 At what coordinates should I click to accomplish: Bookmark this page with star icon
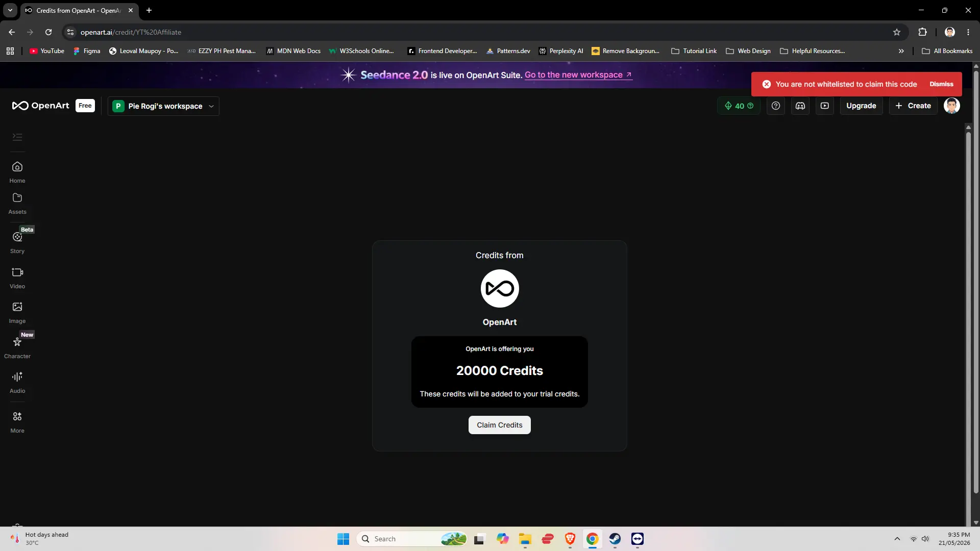click(897, 32)
